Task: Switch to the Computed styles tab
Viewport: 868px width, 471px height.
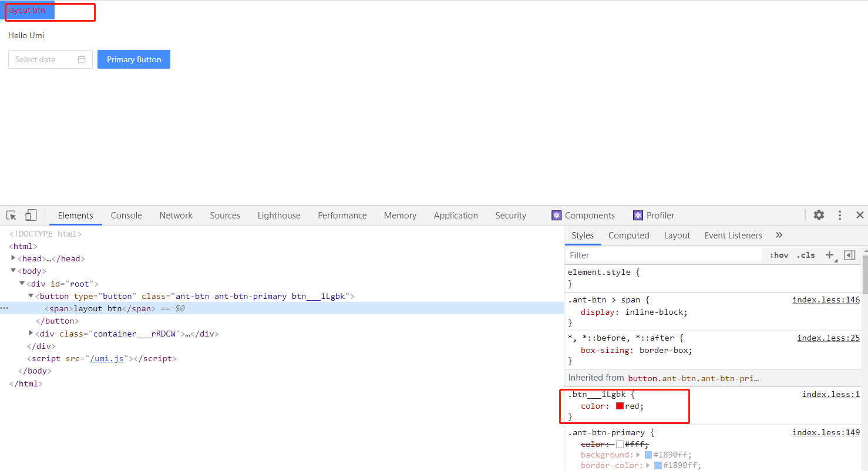Action: coord(628,235)
